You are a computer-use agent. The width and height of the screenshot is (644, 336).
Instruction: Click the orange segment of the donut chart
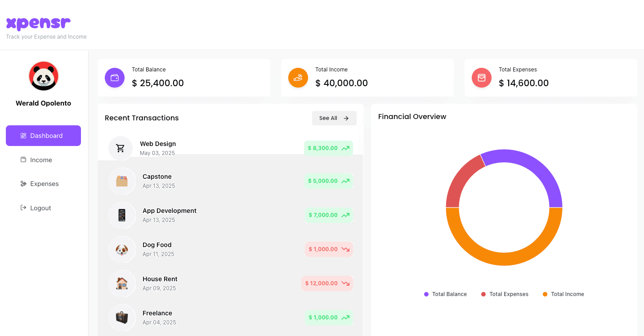click(504, 259)
